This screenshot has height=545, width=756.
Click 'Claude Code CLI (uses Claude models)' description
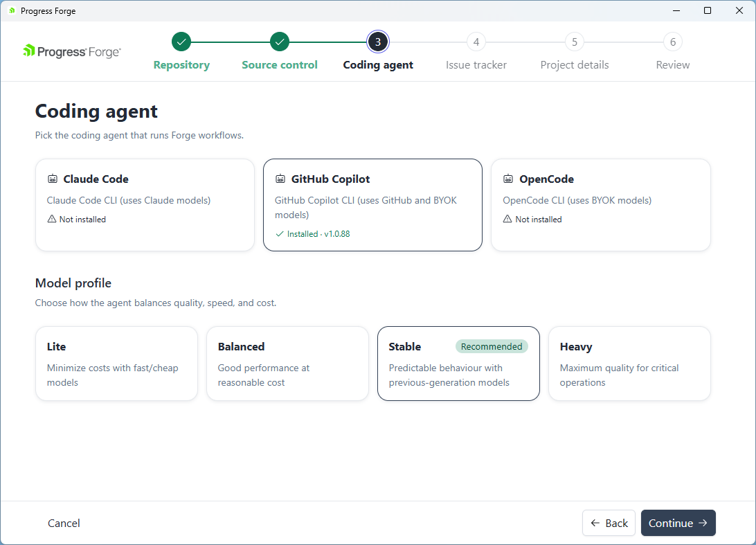129,200
